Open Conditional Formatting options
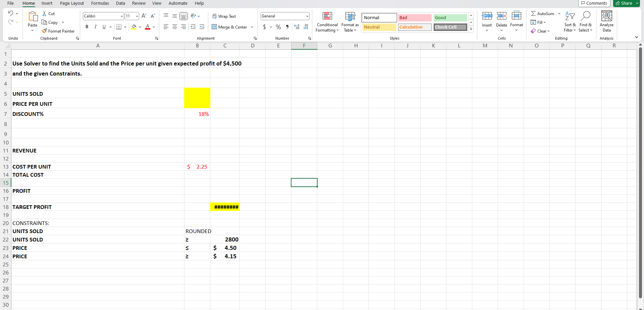This screenshot has height=310, width=644. click(x=327, y=22)
